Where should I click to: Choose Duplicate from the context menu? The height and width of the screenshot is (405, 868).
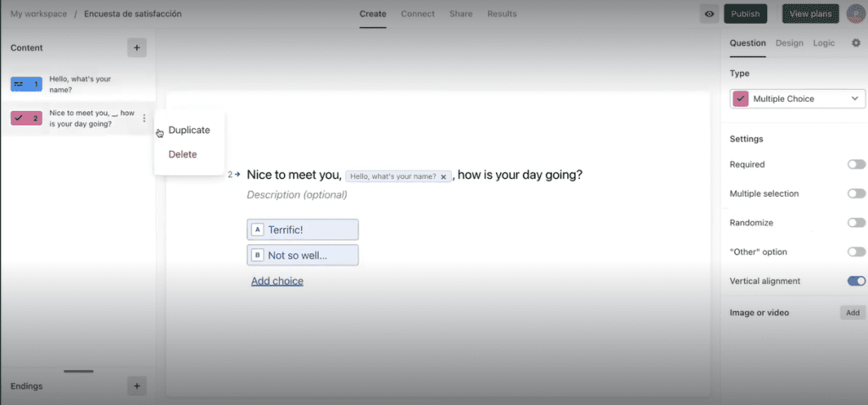coord(189,130)
